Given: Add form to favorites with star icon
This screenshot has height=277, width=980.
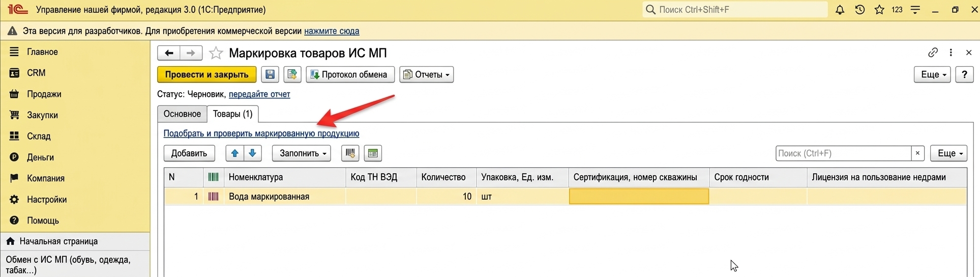Looking at the screenshot, I should pos(216,53).
